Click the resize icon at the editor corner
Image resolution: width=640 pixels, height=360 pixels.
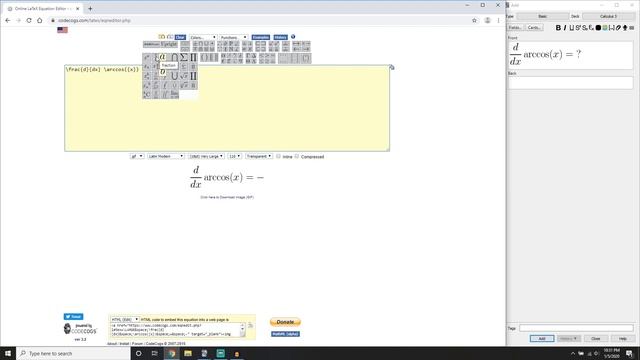click(392, 67)
